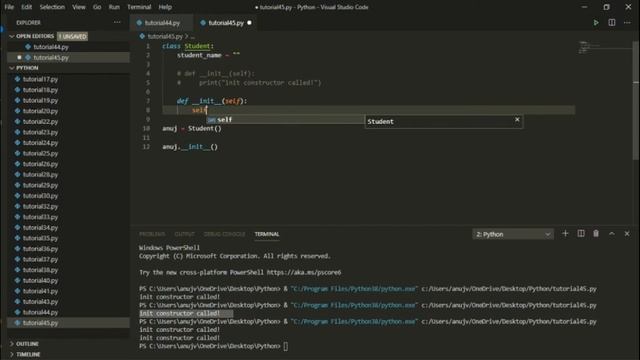The height and width of the screenshot is (360, 640).
Task: Open tutorial43.py from explorer
Action: tap(40, 302)
